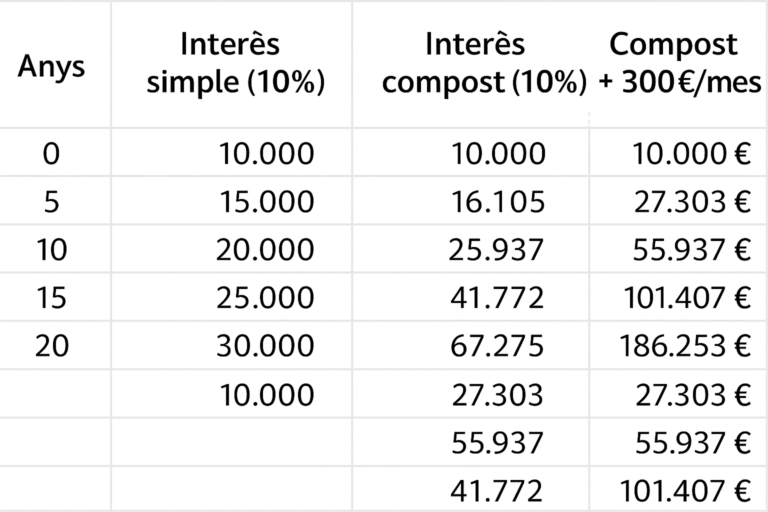Select the year 10 cell in Anys column
The height and width of the screenshot is (512, 768).
coord(51,250)
